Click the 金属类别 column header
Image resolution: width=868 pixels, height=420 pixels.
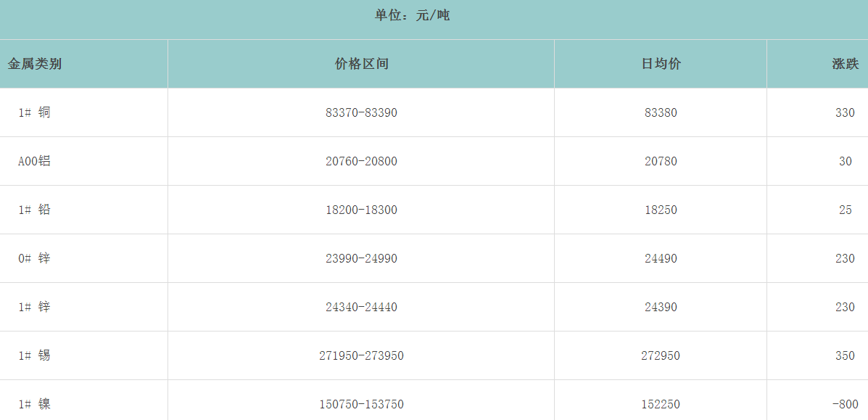(35, 64)
